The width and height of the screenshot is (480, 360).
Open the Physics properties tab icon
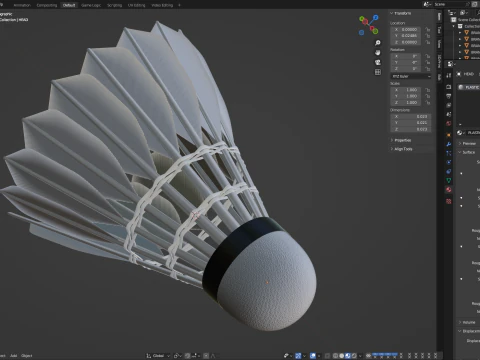(449, 162)
